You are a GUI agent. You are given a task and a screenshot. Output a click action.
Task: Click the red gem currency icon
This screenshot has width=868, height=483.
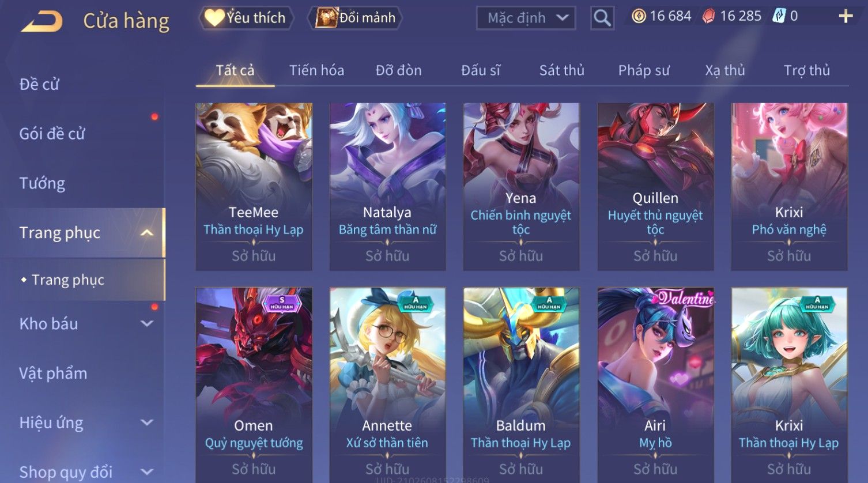pyautogui.click(x=708, y=16)
